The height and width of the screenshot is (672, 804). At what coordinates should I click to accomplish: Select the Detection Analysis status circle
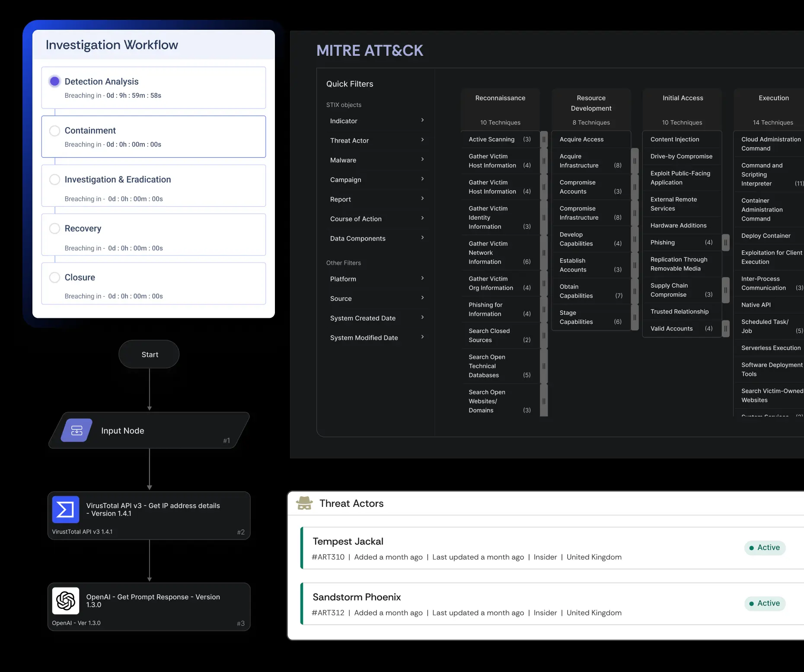coord(54,81)
